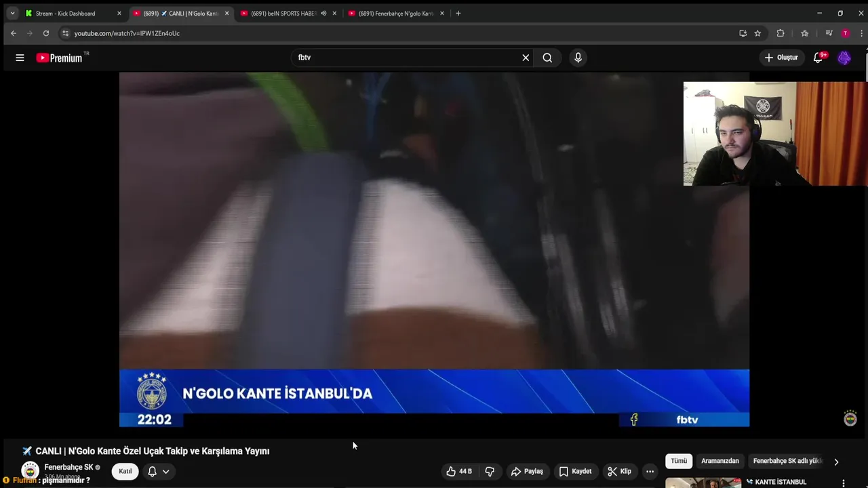Select the Aramanızdan filter chip
The image size is (868, 488).
(x=720, y=461)
